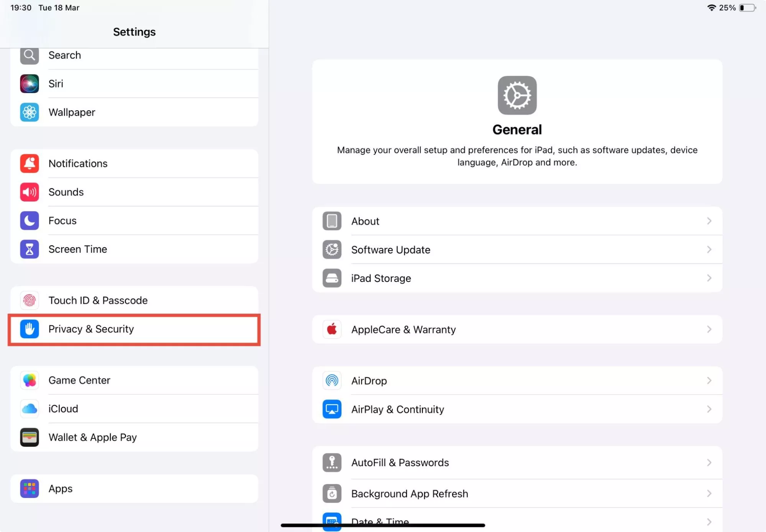Viewport: 766px width, 532px height.
Task: Open About via its chevron
Action: 709,221
